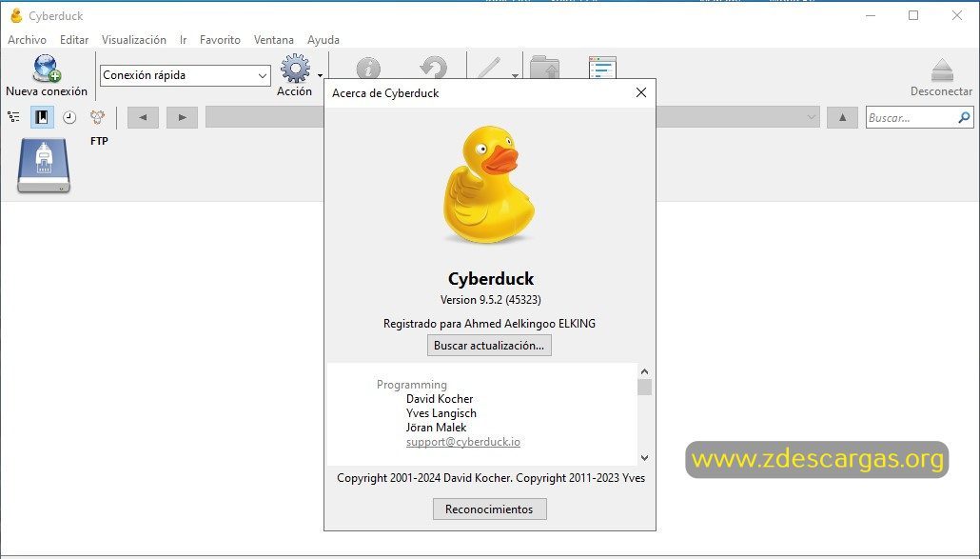Open the Ir menu
The image size is (980, 559).
coord(183,40)
